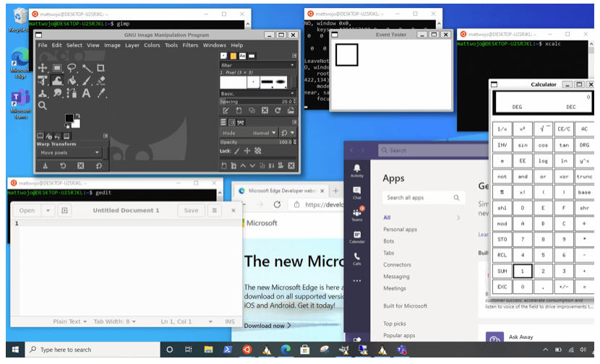Select the Warp Transform tool icon
This screenshot has height=364, width=600.
57,81
